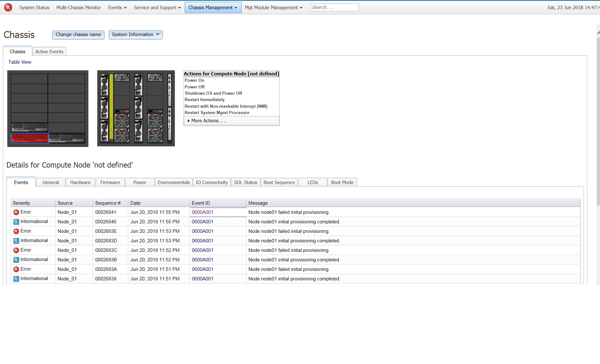This screenshot has height=364, width=600.
Task: Switch to Hardware details tab
Action: coord(80,182)
